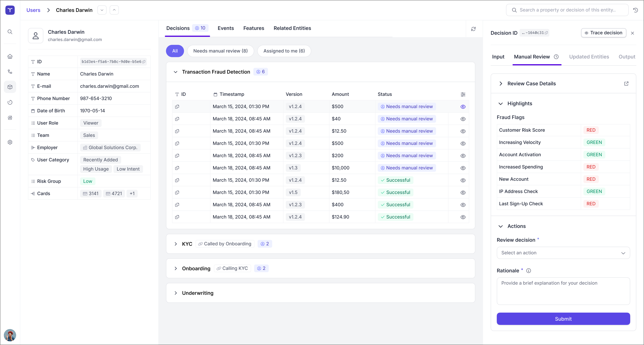Click Submit button to confirm review decision
The height and width of the screenshot is (345, 644).
563,319
